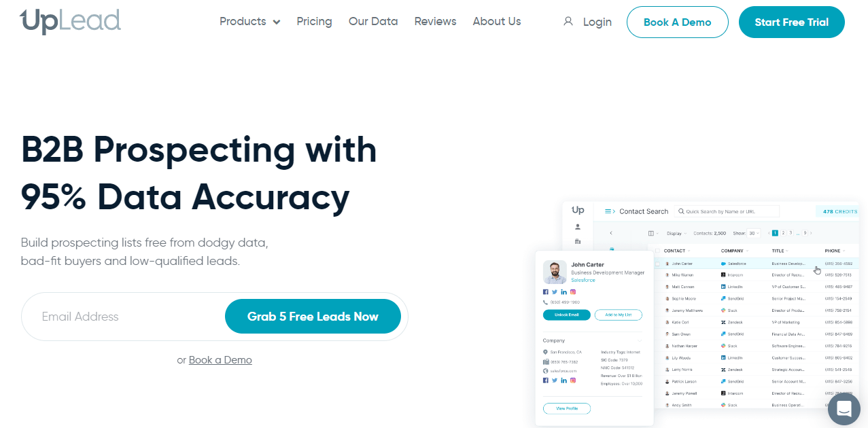Viewport: 868px width, 428px height.
Task: Click the Start Free Trial button
Action: [791, 21]
